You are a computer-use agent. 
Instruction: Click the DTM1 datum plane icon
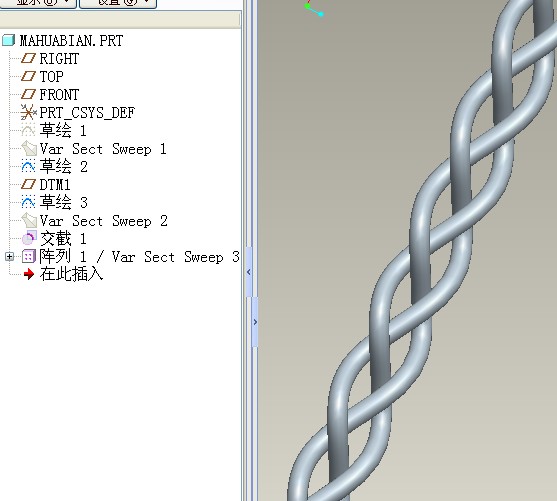[28, 184]
